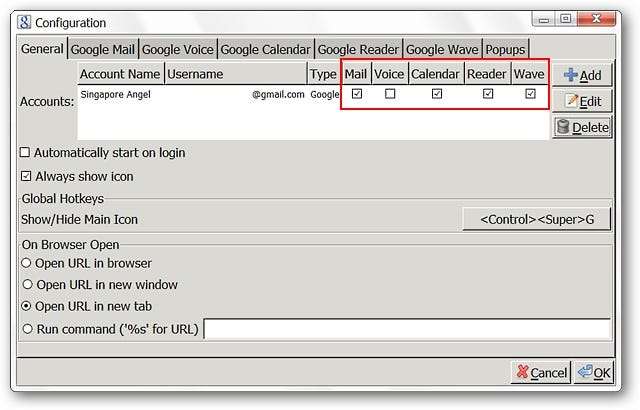
Task: Disable Reader for Singapore Angel account
Action: [488, 94]
